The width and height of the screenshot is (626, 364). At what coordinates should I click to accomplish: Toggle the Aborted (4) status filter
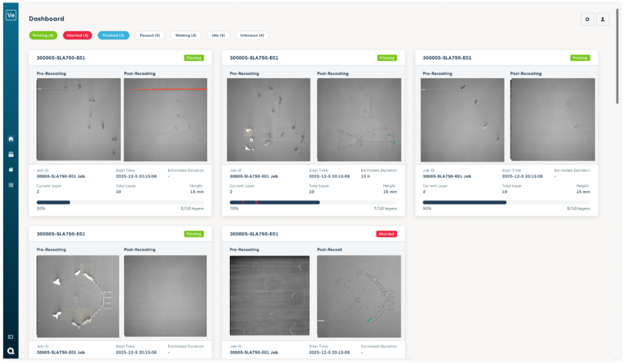click(x=78, y=35)
